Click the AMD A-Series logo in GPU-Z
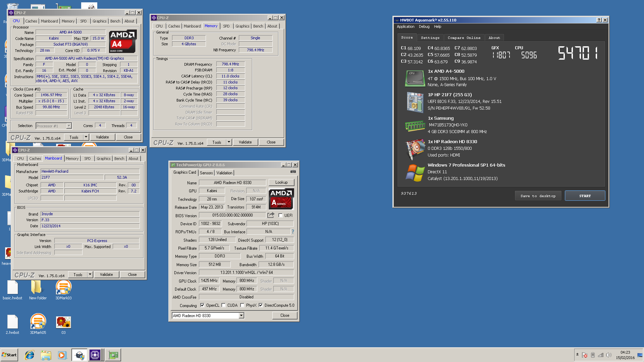 (281, 199)
